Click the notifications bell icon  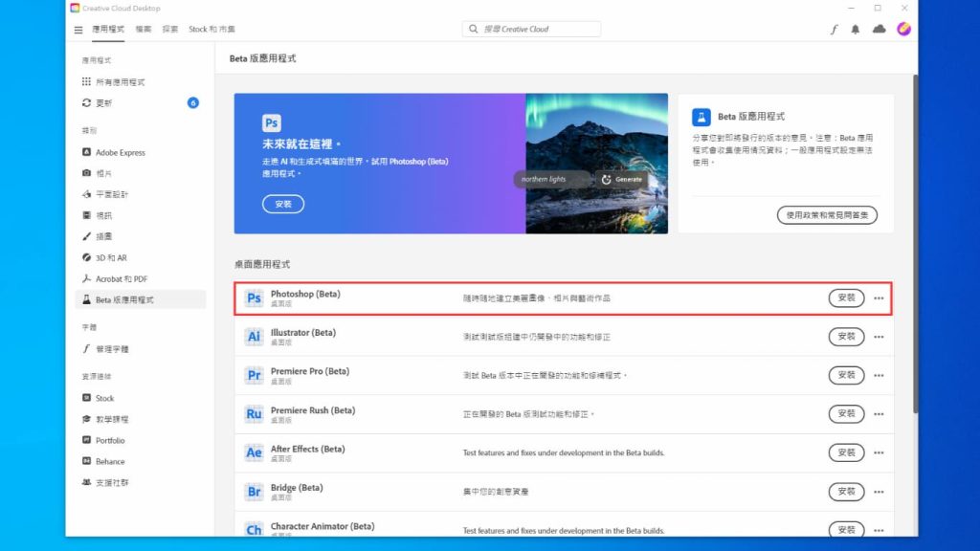(857, 29)
